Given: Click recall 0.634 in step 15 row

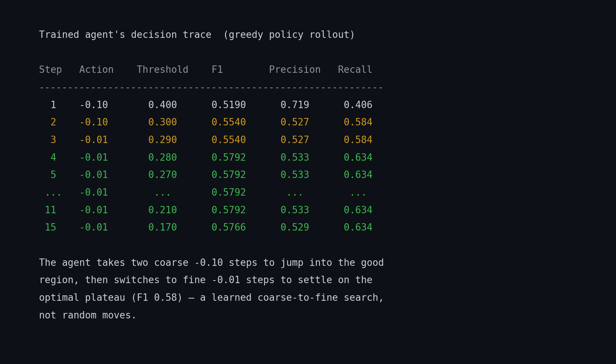Looking at the screenshot, I should tap(358, 228).
